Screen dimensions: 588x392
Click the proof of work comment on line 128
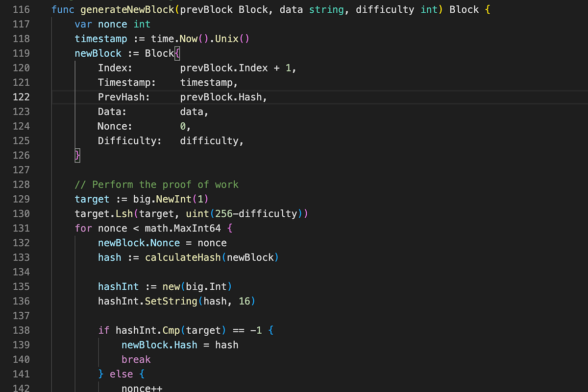(x=157, y=184)
